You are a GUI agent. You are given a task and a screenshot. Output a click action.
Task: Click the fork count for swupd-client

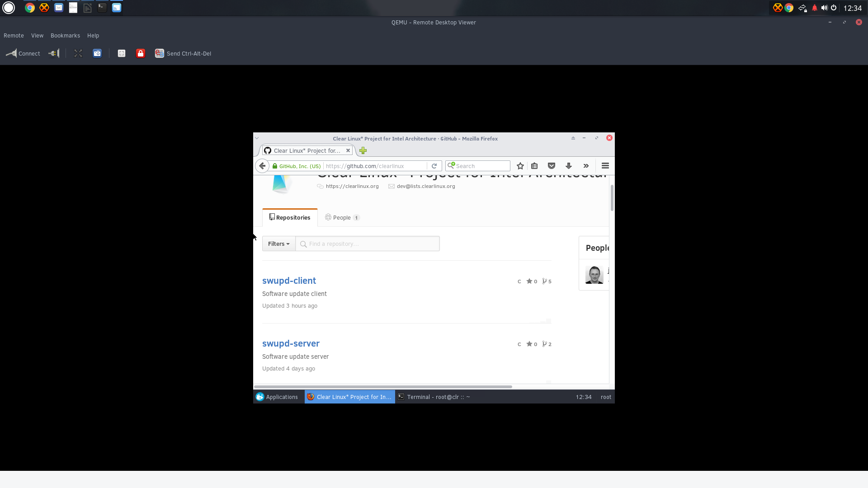(547, 281)
